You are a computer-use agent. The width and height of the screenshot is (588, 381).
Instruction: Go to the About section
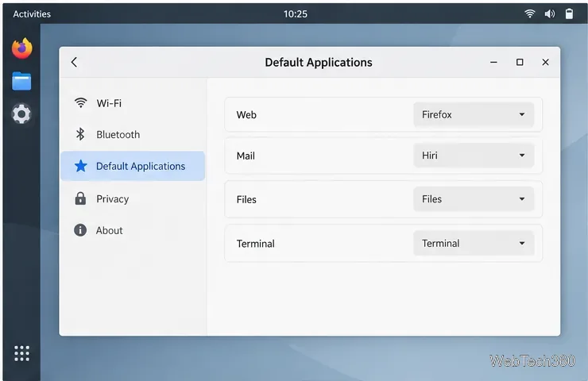click(x=133, y=230)
